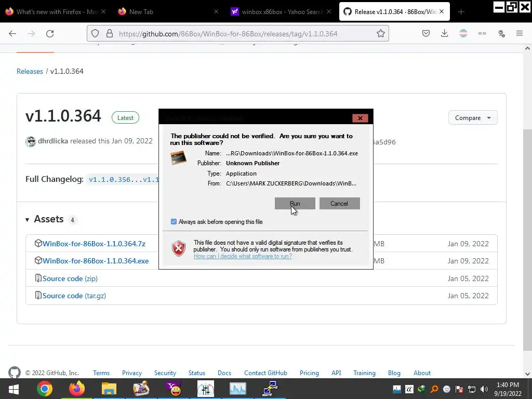Open the Security footer link

coord(165,373)
